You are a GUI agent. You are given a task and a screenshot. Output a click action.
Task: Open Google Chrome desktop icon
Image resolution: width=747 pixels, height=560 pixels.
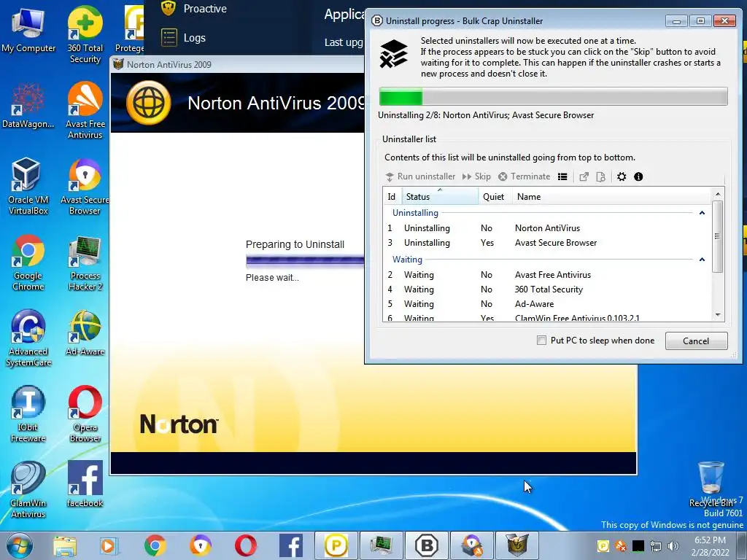click(28, 262)
